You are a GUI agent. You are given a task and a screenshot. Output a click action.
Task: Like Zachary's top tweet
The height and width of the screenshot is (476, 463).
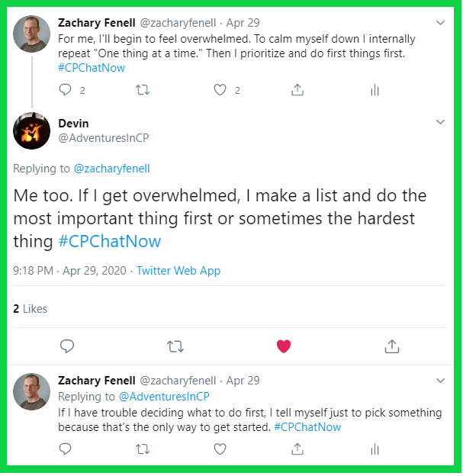(x=220, y=90)
